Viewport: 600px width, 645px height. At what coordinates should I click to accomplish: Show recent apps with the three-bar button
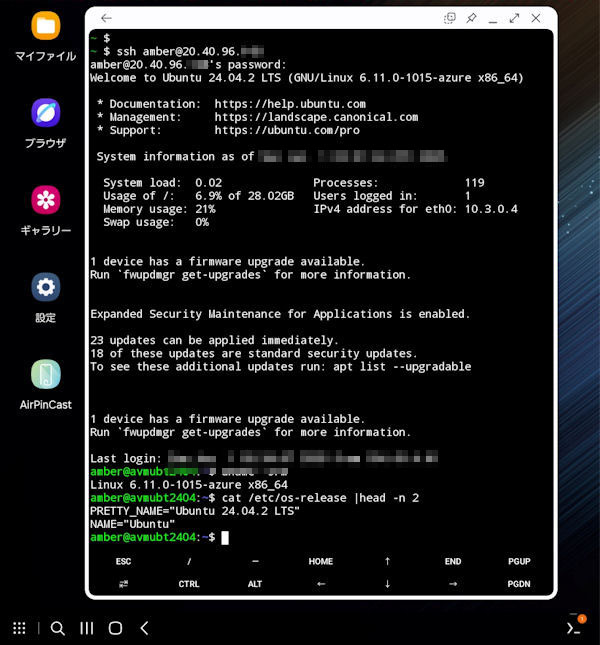(x=86, y=628)
